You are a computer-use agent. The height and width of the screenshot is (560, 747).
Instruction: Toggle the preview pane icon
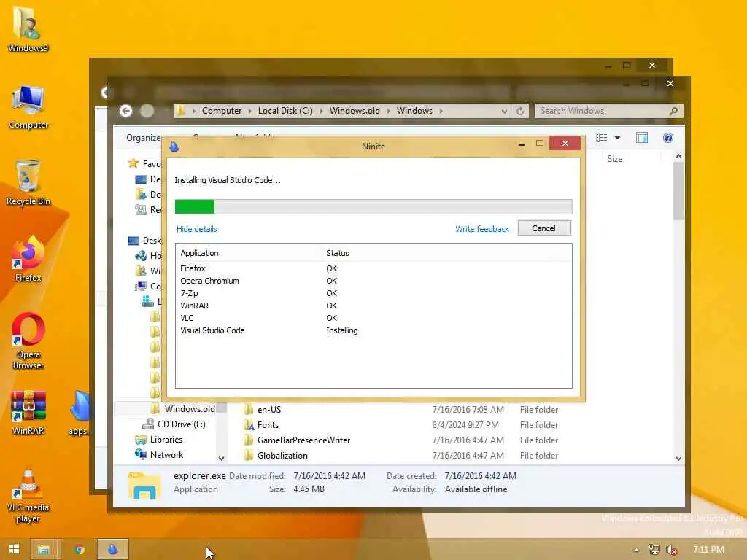(642, 138)
